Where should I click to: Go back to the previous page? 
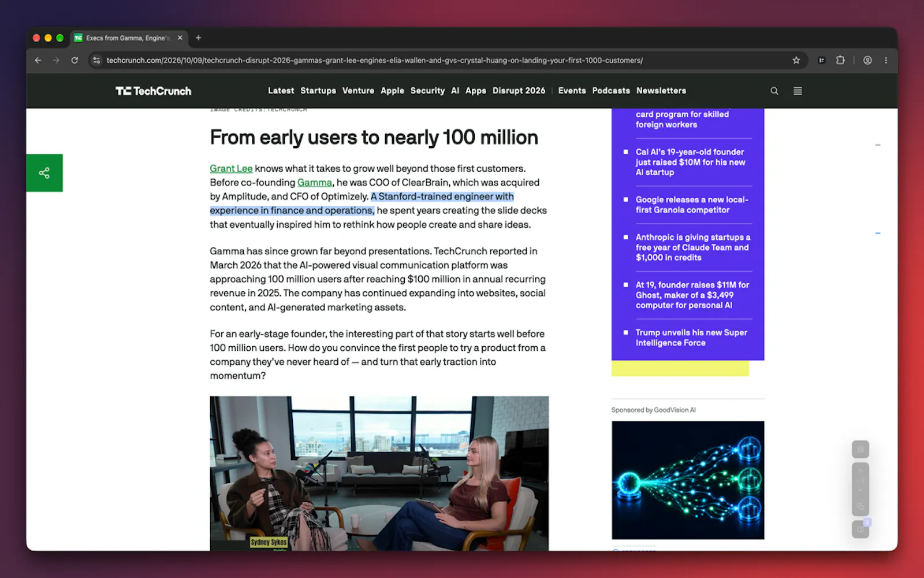pyautogui.click(x=38, y=60)
